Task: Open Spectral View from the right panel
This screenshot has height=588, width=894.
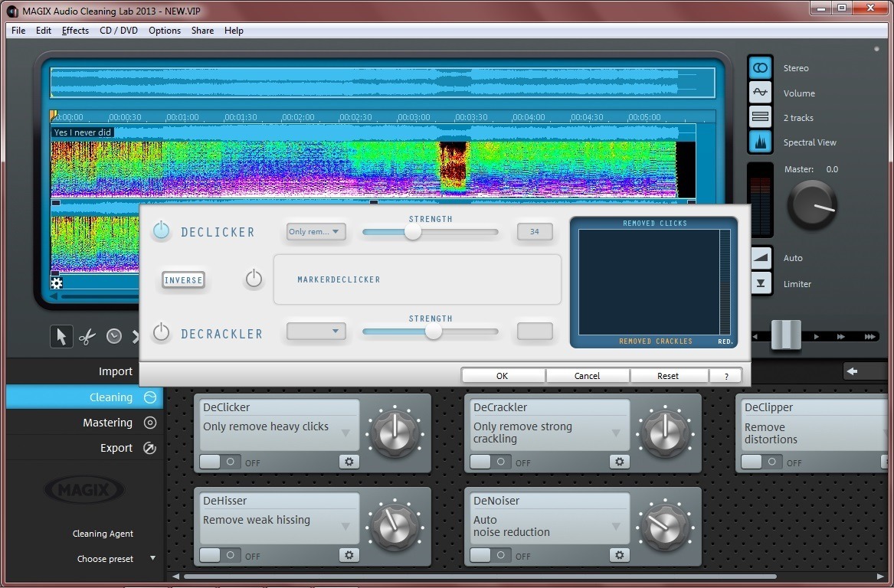Action: point(759,142)
